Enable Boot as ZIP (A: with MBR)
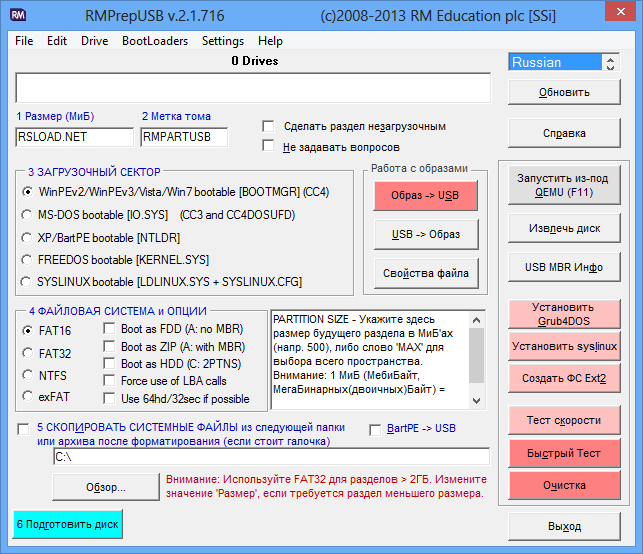This screenshot has height=554, width=643. coord(109,346)
